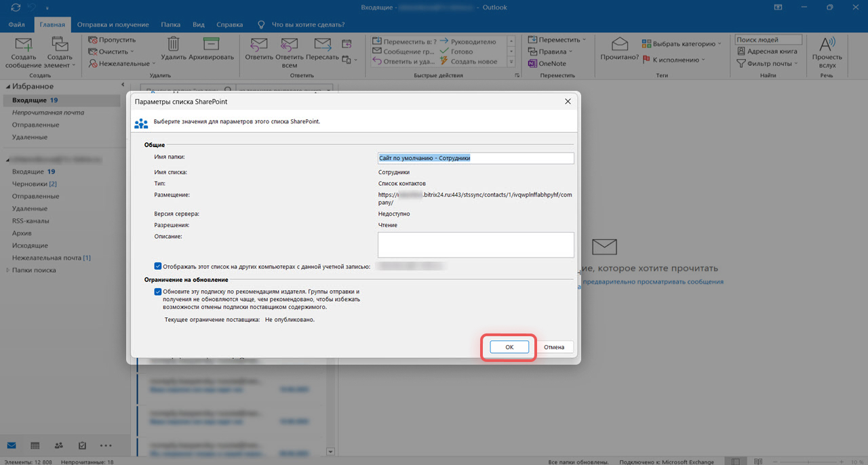Viewport: 868px width, 465px height.
Task: Collapse the folder pane with the arrow
Action: click(123, 85)
